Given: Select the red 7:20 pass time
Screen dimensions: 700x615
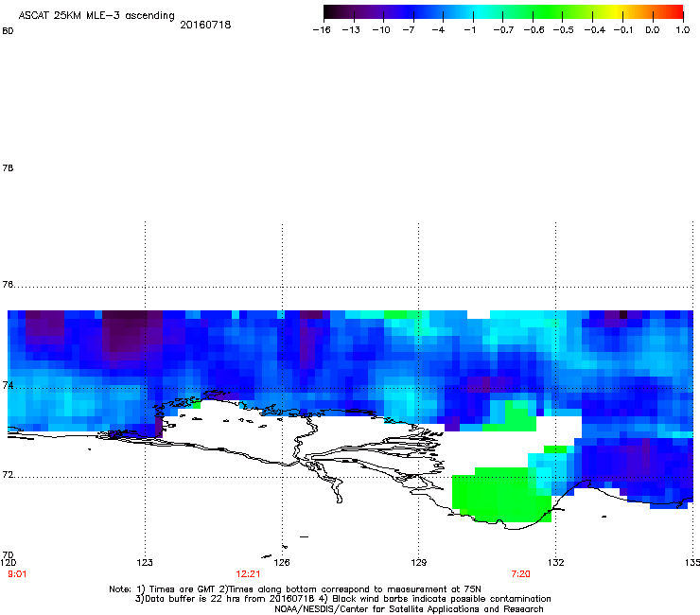Looking at the screenshot, I should [x=520, y=574].
